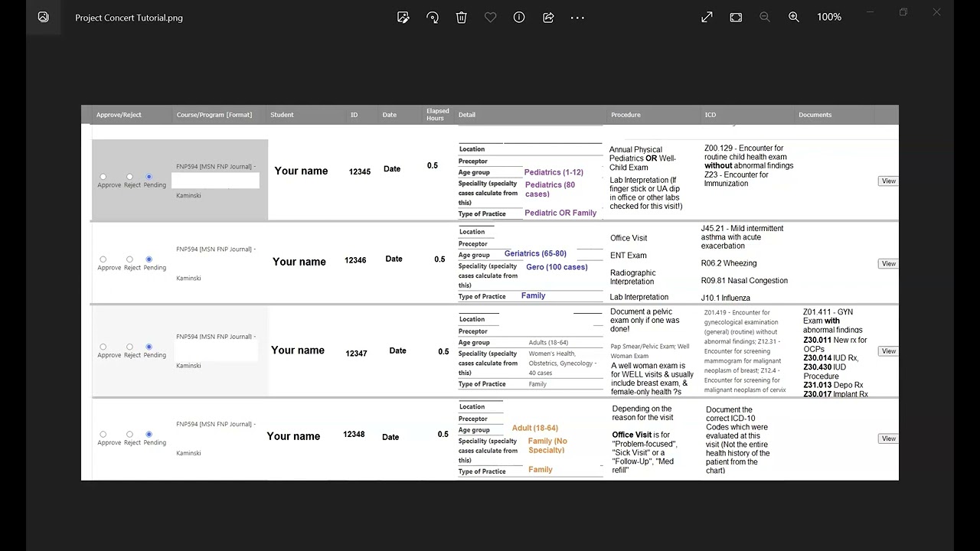This screenshot has width=980, height=551.
Task: Rotate the image with toolbar icon
Action: pos(433,17)
